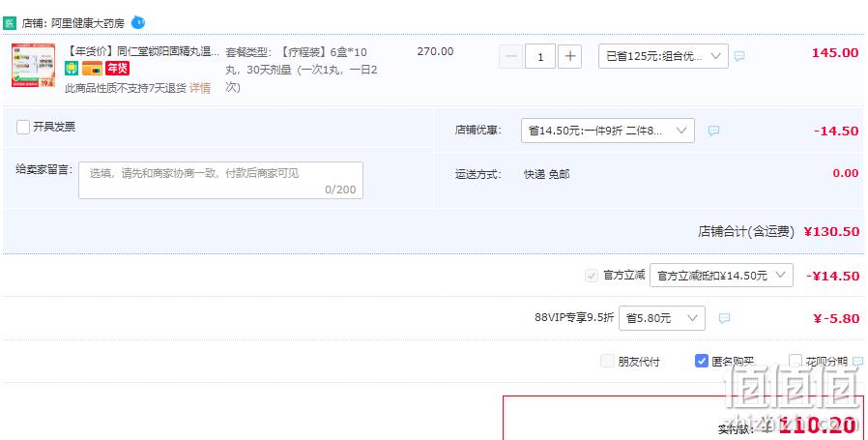This screenshot has width=868, height=440.
Task: Tick the 开具发票 checkbox
Action: click(23, 127)
